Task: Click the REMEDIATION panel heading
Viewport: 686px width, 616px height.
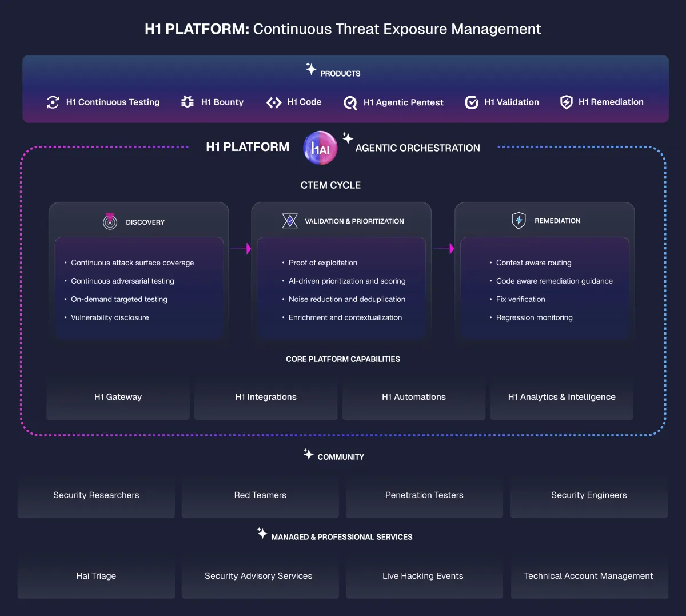Action: coord(557,221)
